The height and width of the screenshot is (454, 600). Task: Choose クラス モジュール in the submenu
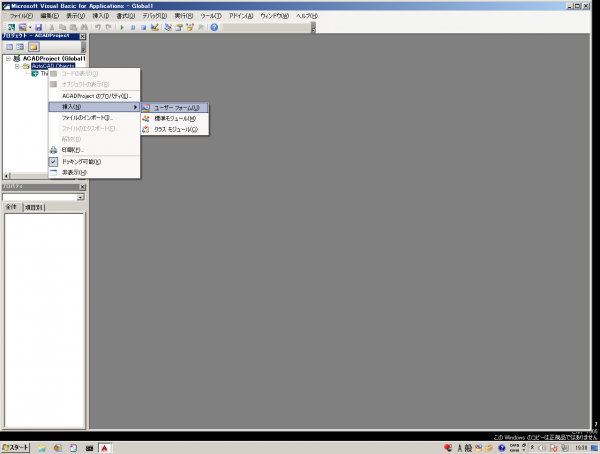pyautogui.click(x=174, y=129)
